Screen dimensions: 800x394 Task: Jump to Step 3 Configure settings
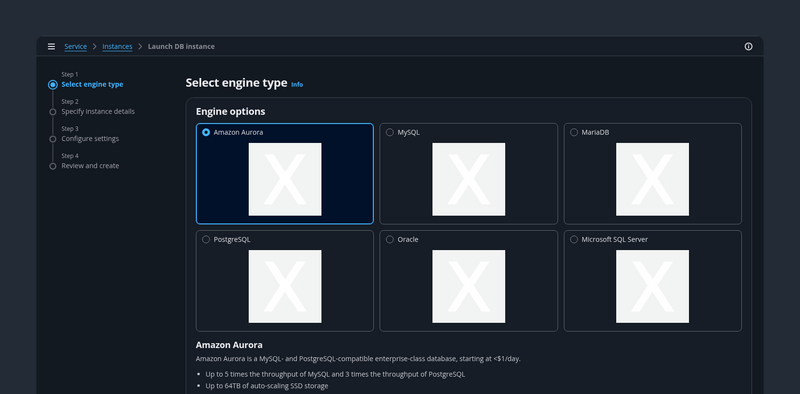click(90, 138)
